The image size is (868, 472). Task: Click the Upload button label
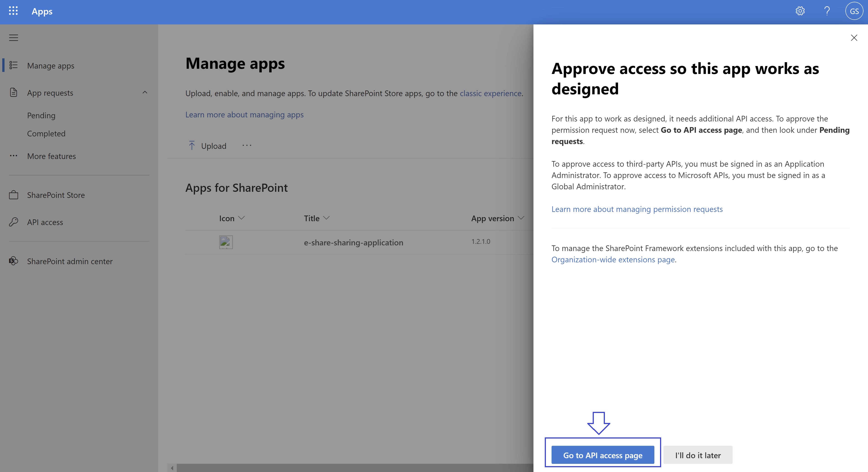[x=214, y=146]
